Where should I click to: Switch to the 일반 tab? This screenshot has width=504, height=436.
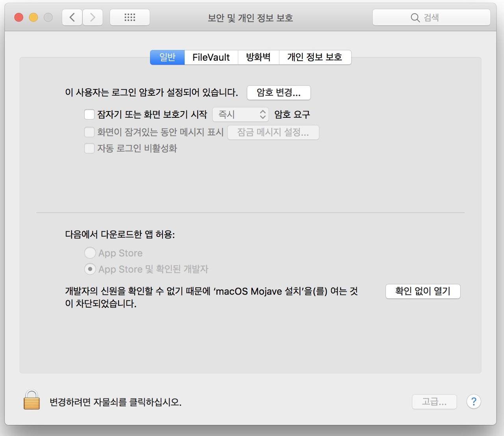coord(167,57)
